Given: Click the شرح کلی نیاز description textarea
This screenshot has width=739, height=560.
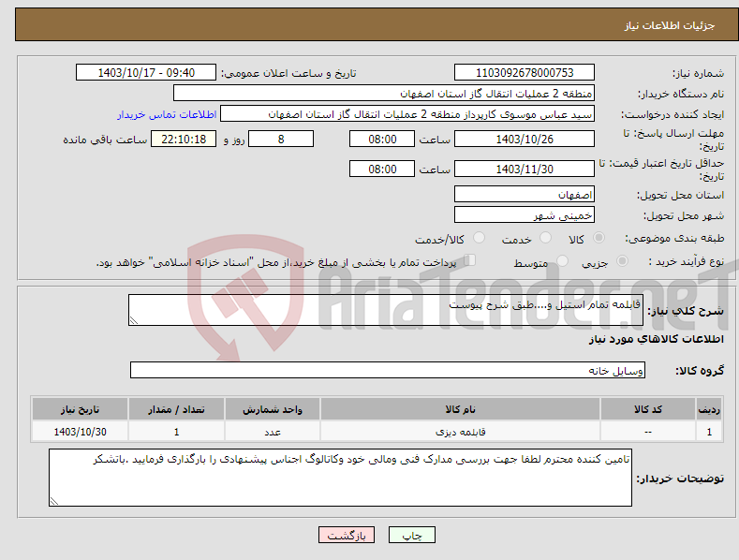Looking at the screenshot, I should (x=386, y=310).
